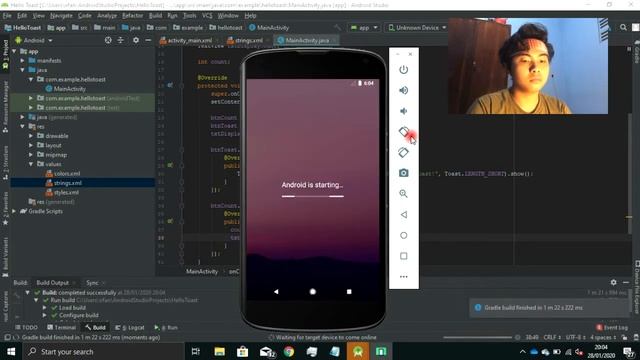Image resolution: width=640 pixels, height=360 pixels.
Task: Click emulator toolbar Overview square icon
Action: [403, 256]
